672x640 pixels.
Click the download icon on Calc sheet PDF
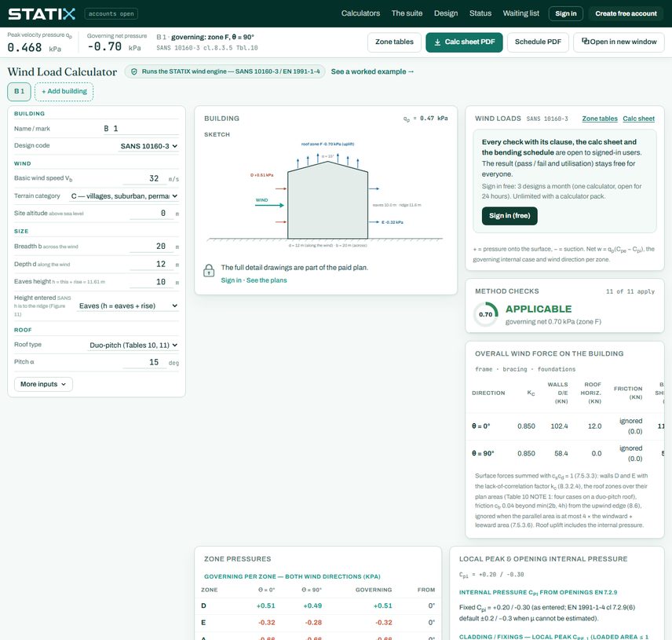pyautogui.click(x=437, y=42)
